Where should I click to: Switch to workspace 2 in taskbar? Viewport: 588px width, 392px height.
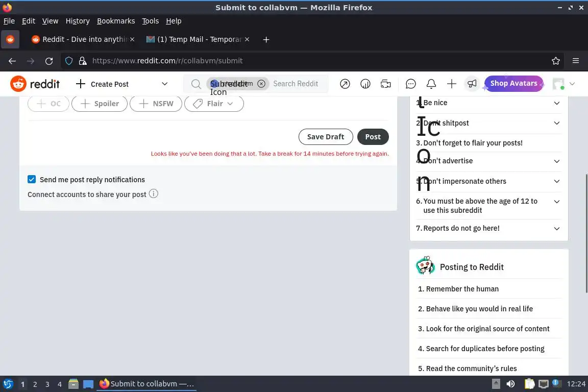click(x=35, y=384)
